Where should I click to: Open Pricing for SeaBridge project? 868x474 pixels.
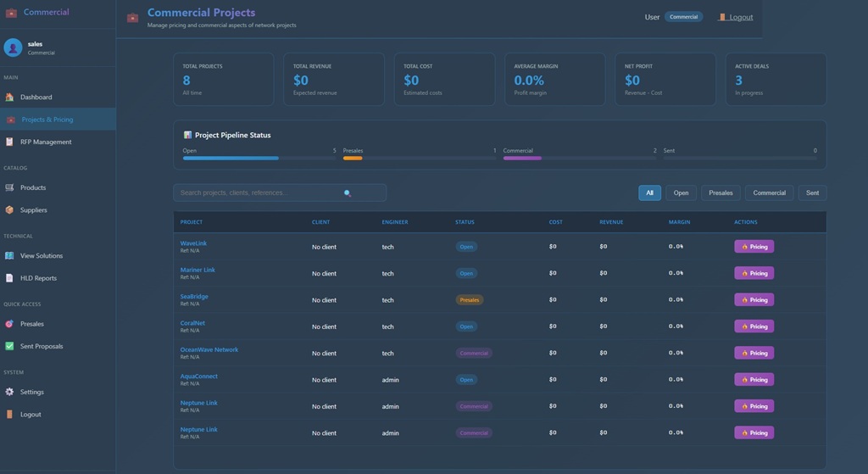pos(754,300)
